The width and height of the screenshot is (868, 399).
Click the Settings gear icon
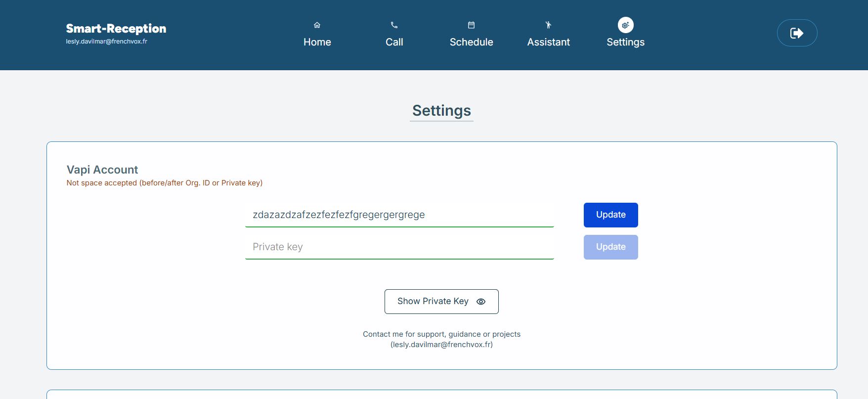tap(625, 25)
